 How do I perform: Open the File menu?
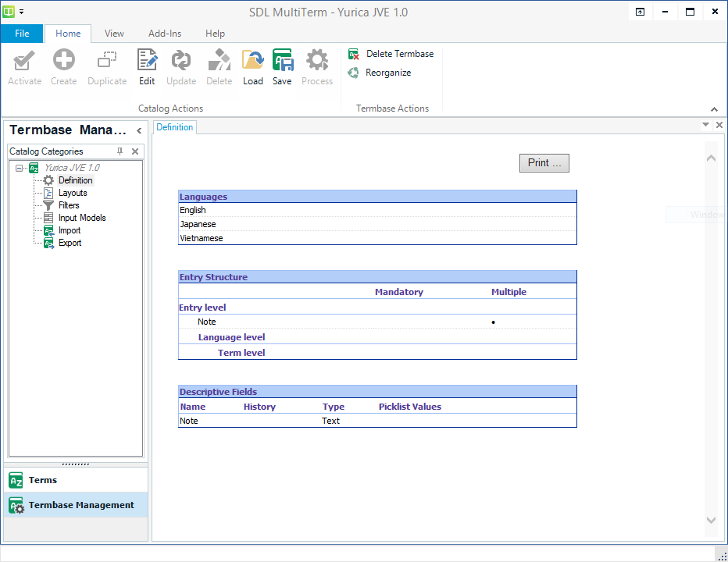(22, 34)
